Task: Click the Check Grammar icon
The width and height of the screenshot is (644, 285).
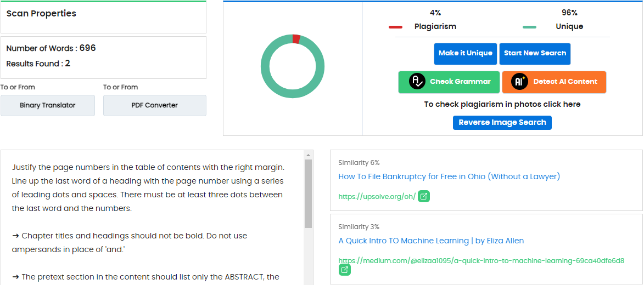Action: pyautogui.click(x=417, y=82)
